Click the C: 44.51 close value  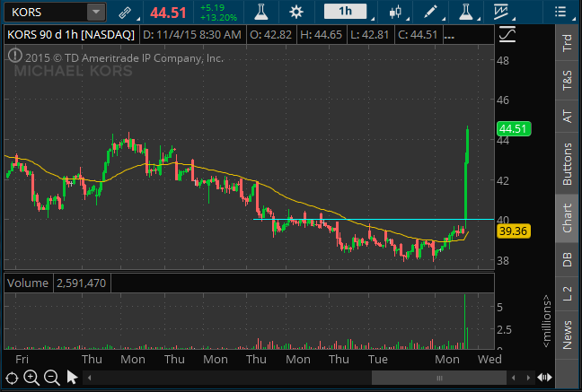point(418,35)
